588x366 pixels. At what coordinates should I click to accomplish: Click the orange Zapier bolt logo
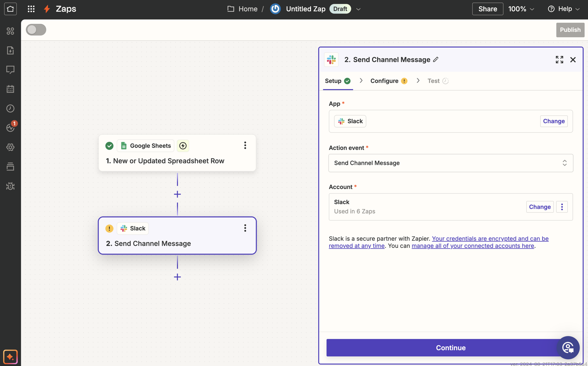[46, 9]
